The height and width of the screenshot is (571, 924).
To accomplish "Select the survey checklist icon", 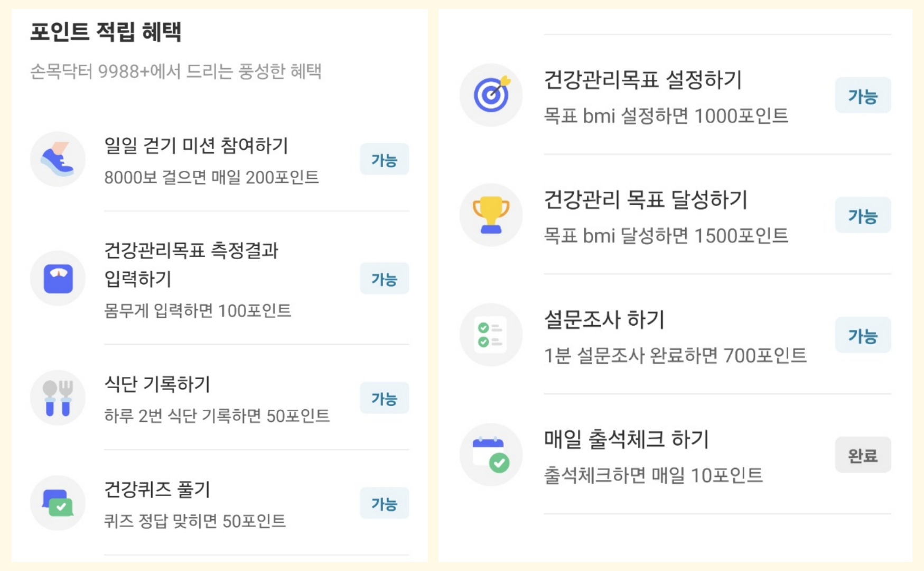I will pyautogui.click(x=491, y=334).
